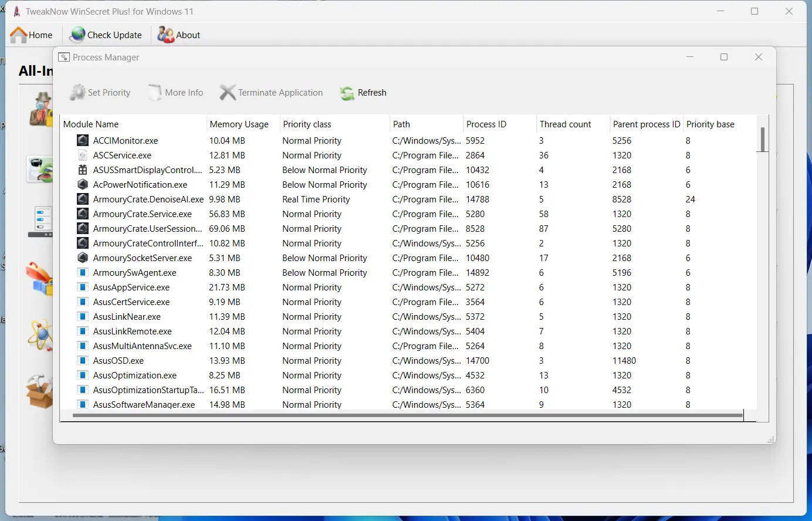
Task: Click the Set Priority gear icon
Action: 77,92
